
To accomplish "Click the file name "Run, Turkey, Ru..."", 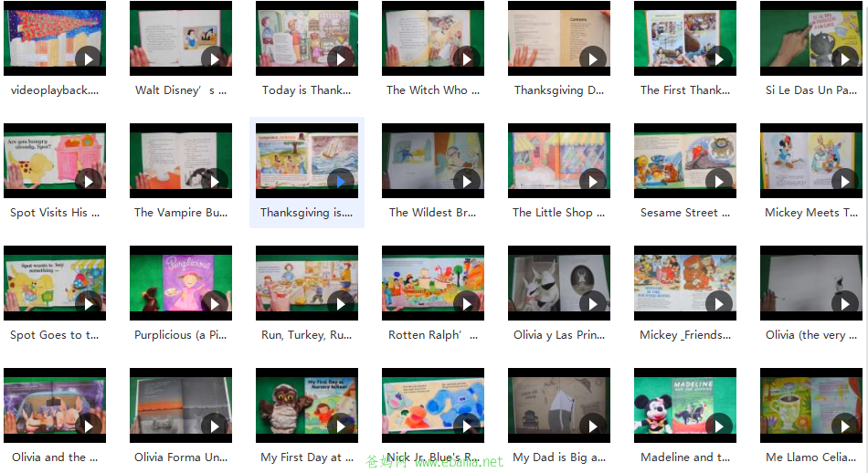I will pyautogui.click(x=307, y=335).
